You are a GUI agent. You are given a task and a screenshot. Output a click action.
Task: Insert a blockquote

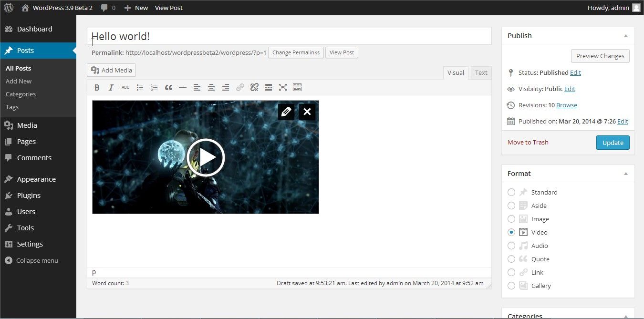tap(168, 87)
